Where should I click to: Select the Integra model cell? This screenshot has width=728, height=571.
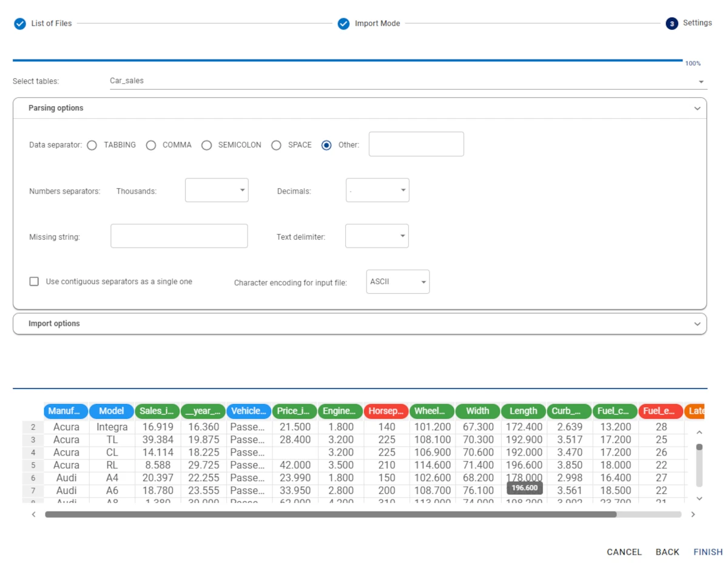click(x=112, y=427)
